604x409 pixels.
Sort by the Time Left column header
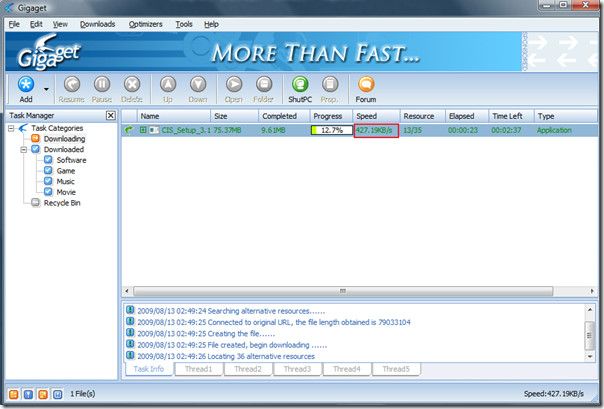tap(511, 116)
